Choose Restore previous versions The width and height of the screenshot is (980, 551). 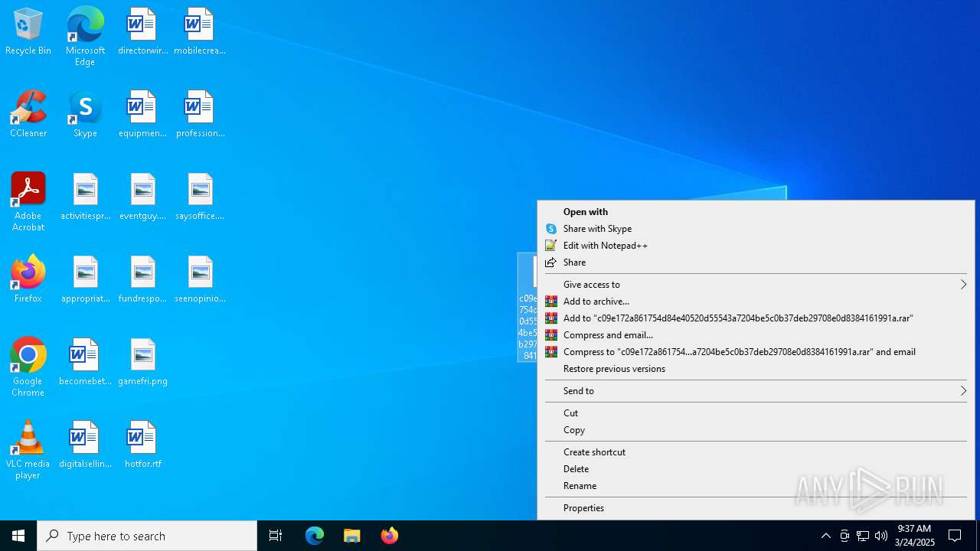[x=756, y=369]
